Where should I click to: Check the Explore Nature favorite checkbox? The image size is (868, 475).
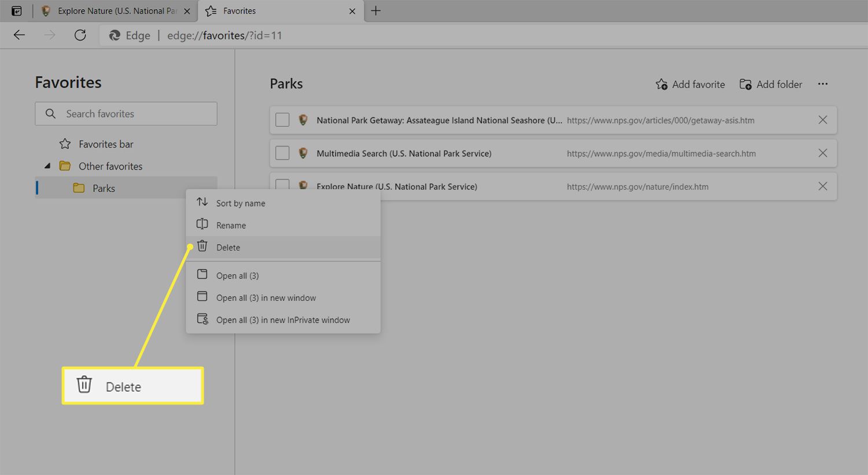click(x=282, y=185)
